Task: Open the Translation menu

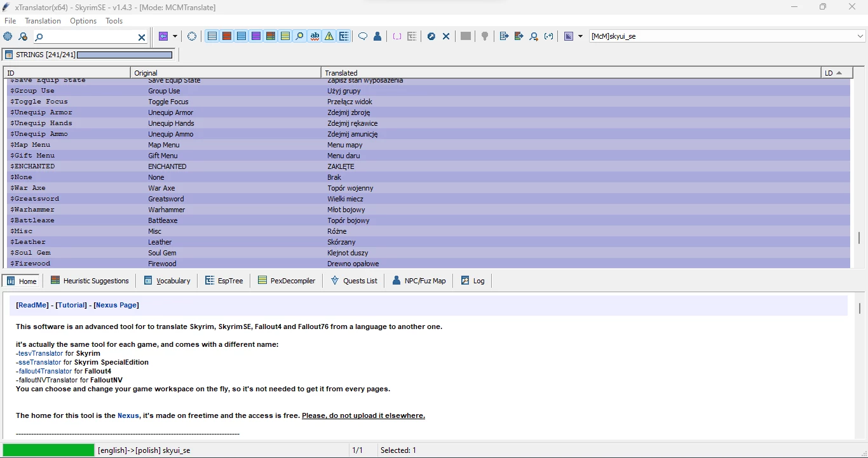Action: coord(43,21)
